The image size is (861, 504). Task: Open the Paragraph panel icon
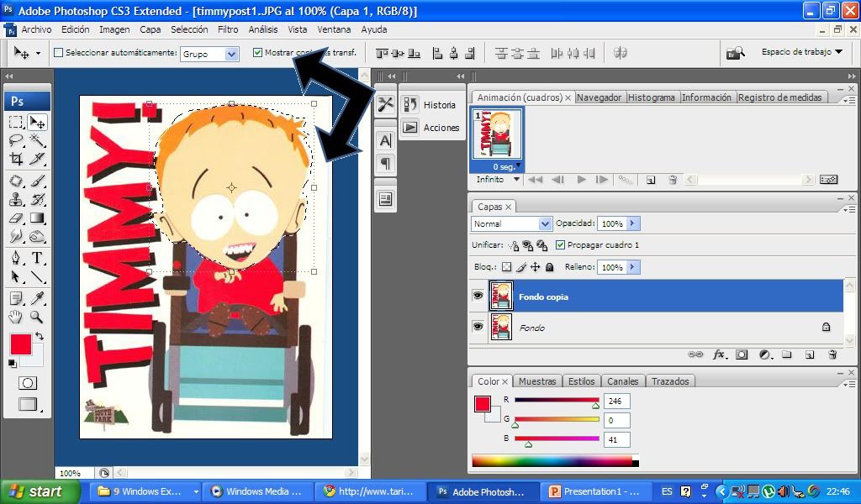point(385,163)
